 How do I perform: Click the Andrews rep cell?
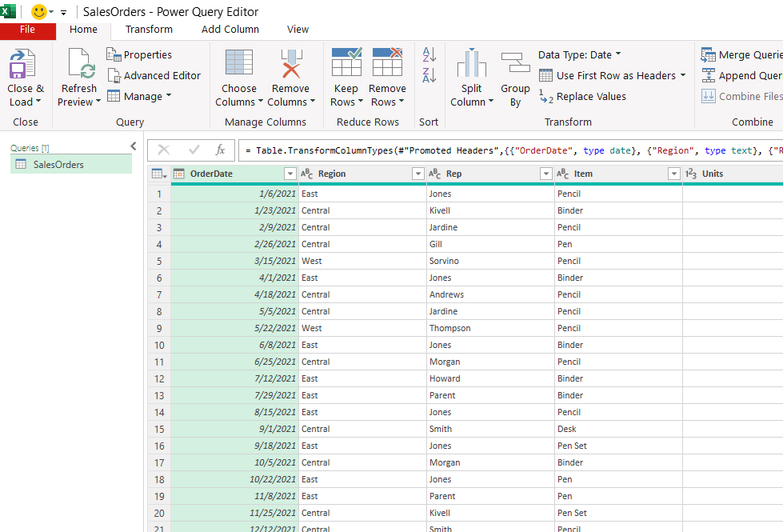pyautogui.click(x=490, y=294)
